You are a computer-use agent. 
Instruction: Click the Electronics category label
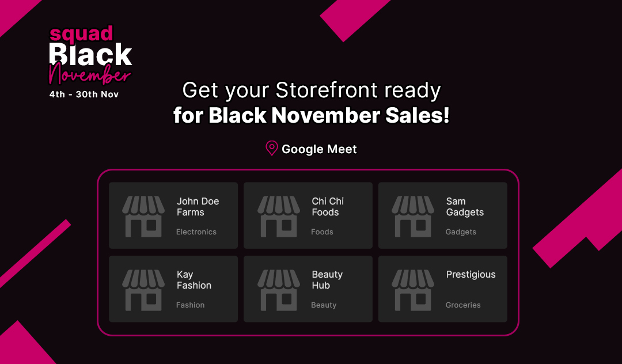[196, 232]
